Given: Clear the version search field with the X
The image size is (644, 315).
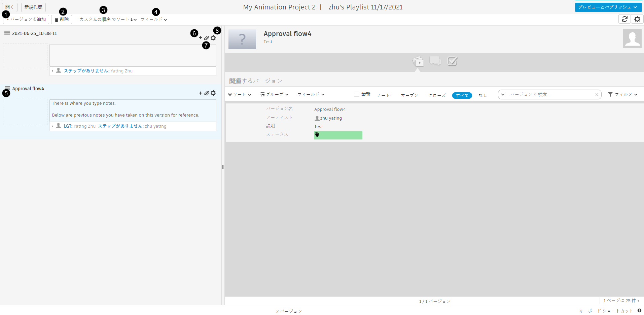Looking at the screenshot, I should tap(597, 95).
